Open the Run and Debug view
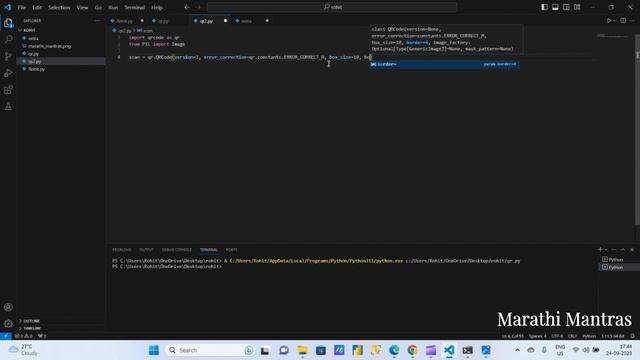This screenshot has height=360, width=640. [x=8, y=73]
